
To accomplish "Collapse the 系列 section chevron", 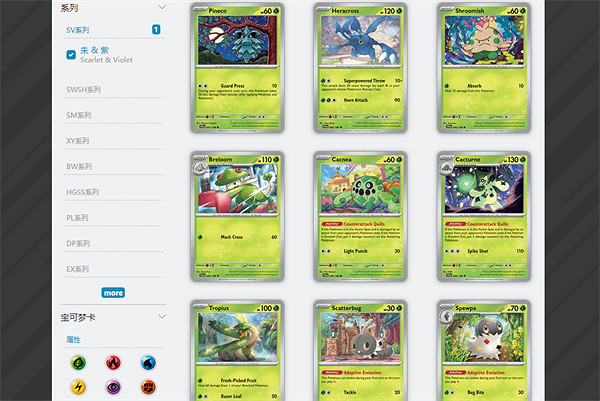I will [x=162, y=7].
